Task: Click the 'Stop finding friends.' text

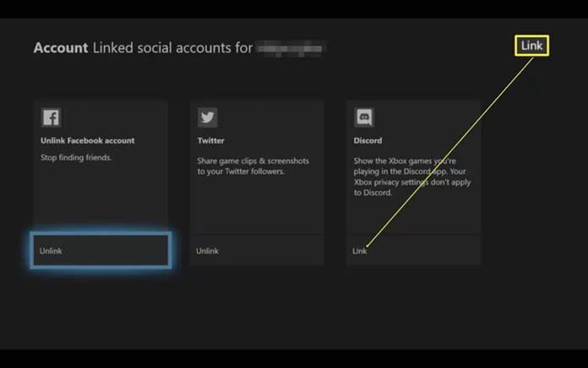Action: pyautogui.click(x=76, y=158)
